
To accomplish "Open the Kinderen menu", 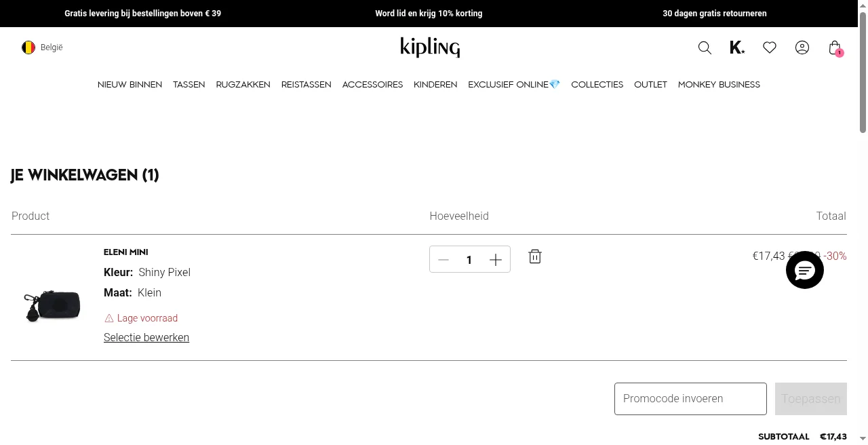I will [435, 85].
